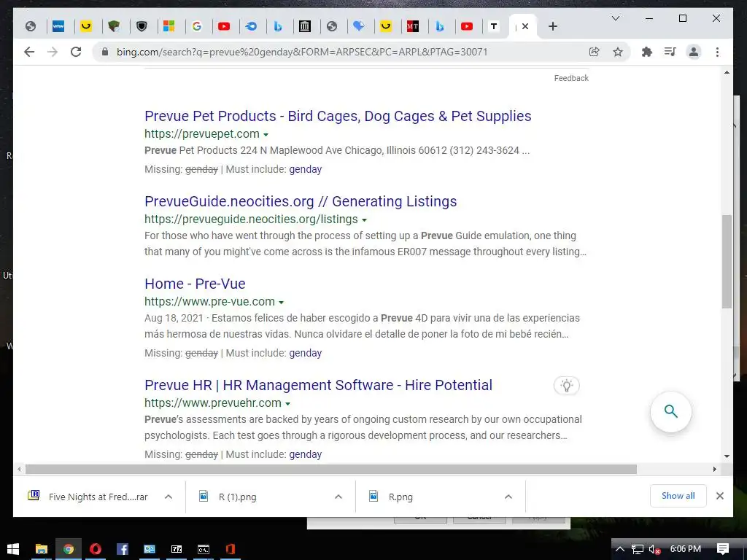Click muted volume tray icon
Screen dimensions: 747x560
click(654, 549)
